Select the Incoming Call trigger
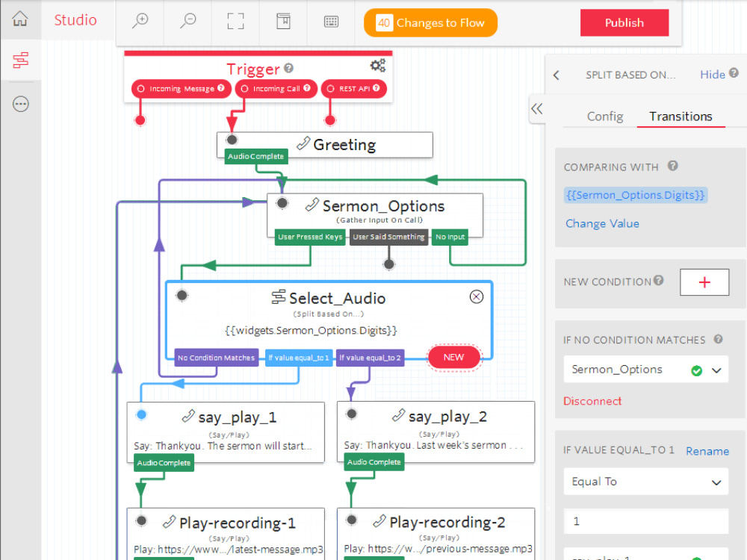This screenshot has height=560, width=747. click(x=276, y=89)
